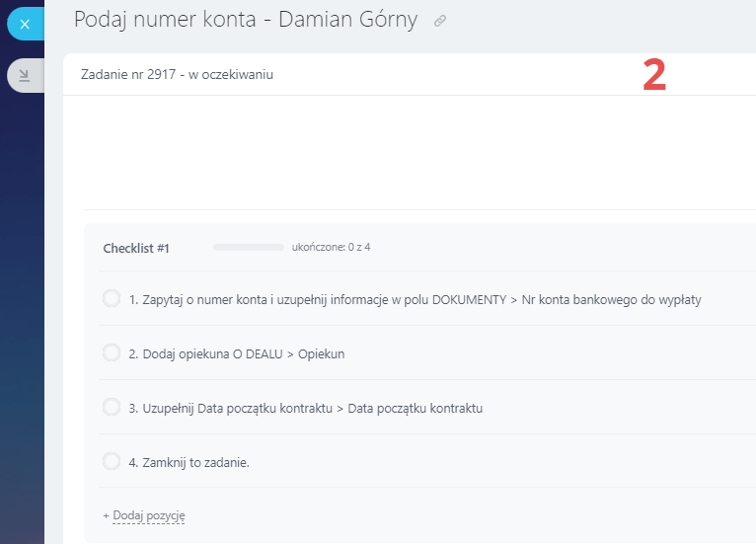Screen dimensions: 756x544
Task: Toggle the 'Zamknij to zadanie' checkbox
Action: pos(112,461)
